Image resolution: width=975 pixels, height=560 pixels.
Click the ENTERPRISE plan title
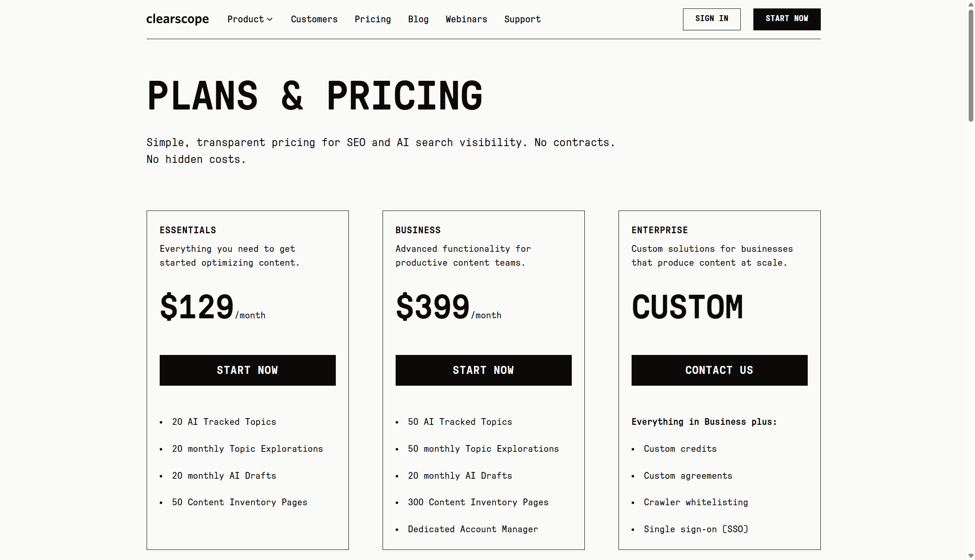click(x=659, y=230)
